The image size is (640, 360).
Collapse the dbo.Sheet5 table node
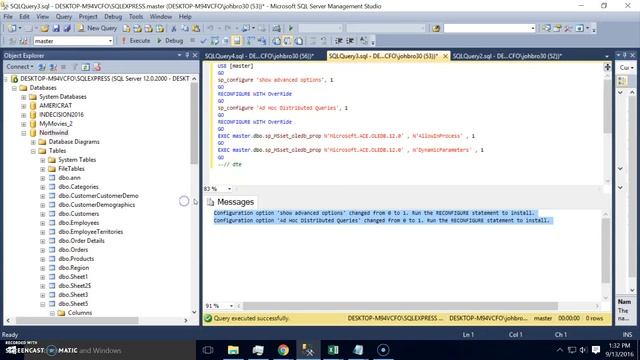point(42,304)
